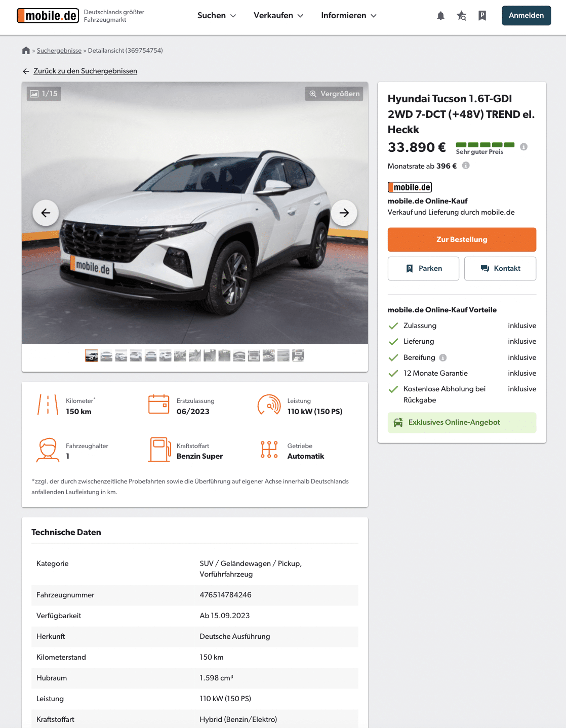The image size is (566, 728).
Task: Click the Anmelden button
Action: [x=527, y=16]
